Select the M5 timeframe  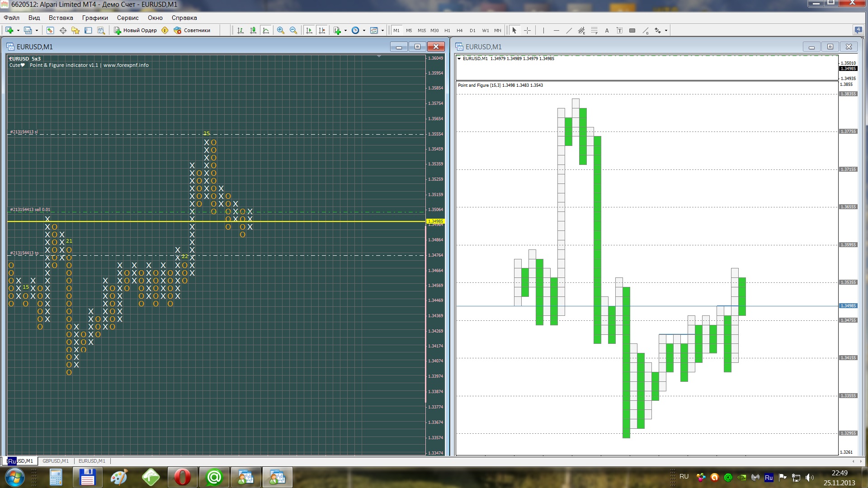coord(409,30)
